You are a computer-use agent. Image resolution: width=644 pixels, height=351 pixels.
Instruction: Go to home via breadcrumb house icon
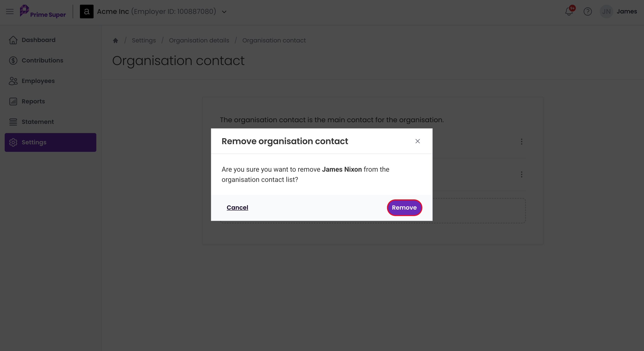115,40
